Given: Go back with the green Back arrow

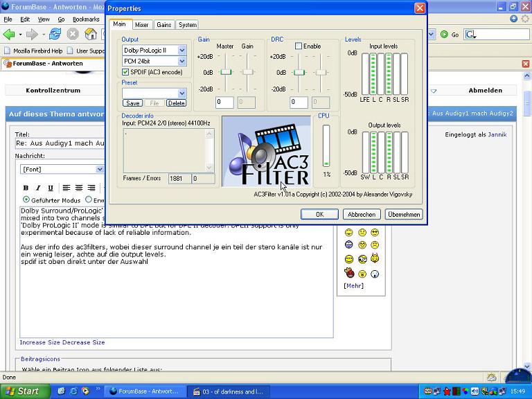Looking at the screenshot, I should [9, 34].
